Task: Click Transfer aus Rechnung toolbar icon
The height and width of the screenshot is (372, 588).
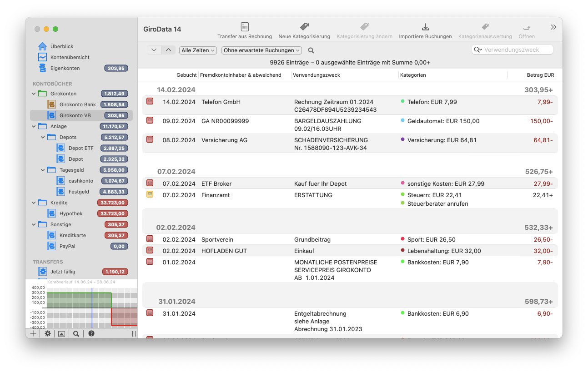Action: click(245, 27)
